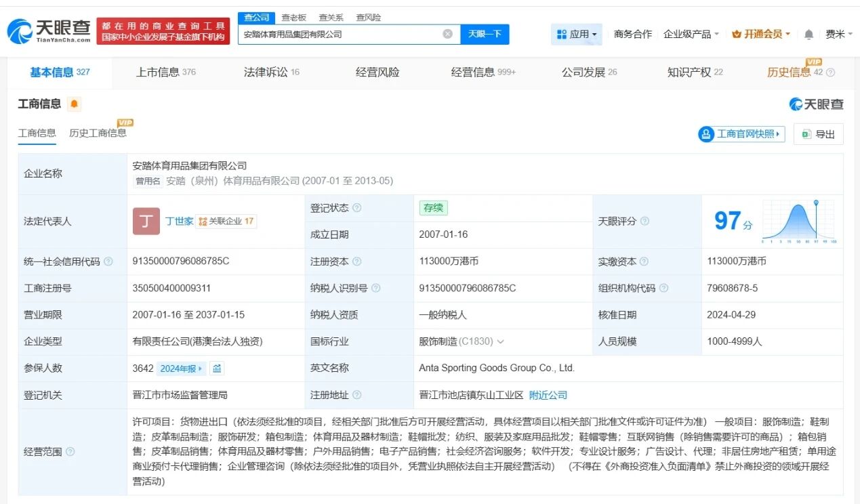Open the notification bell icon in the header
The height and width of the screenshot is (504, 860).
(808, 34)
